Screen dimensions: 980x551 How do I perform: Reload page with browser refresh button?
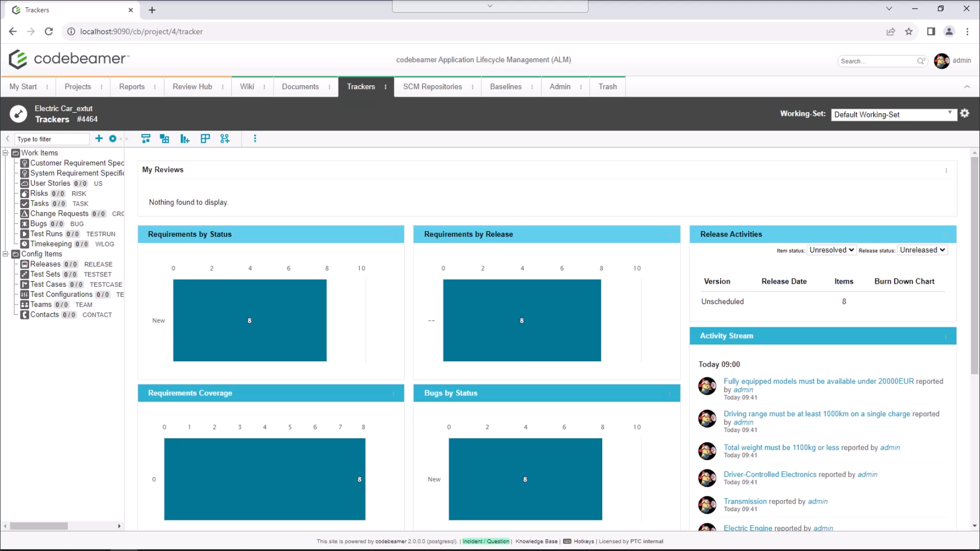49,32
